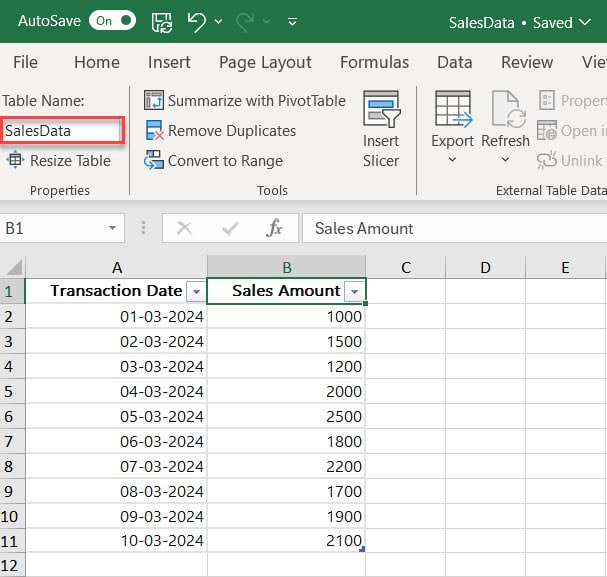Click the Select All corner triangle

pyautogui.click(x=14, y=267)
